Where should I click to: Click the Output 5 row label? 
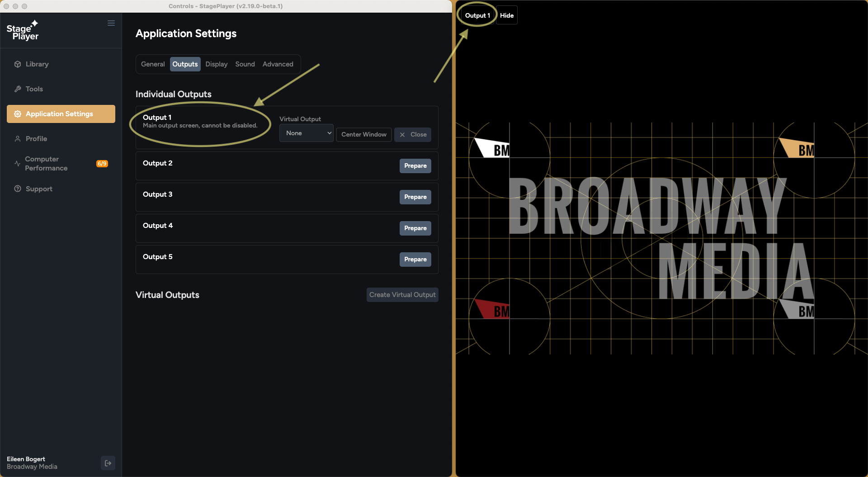(158, 257)
